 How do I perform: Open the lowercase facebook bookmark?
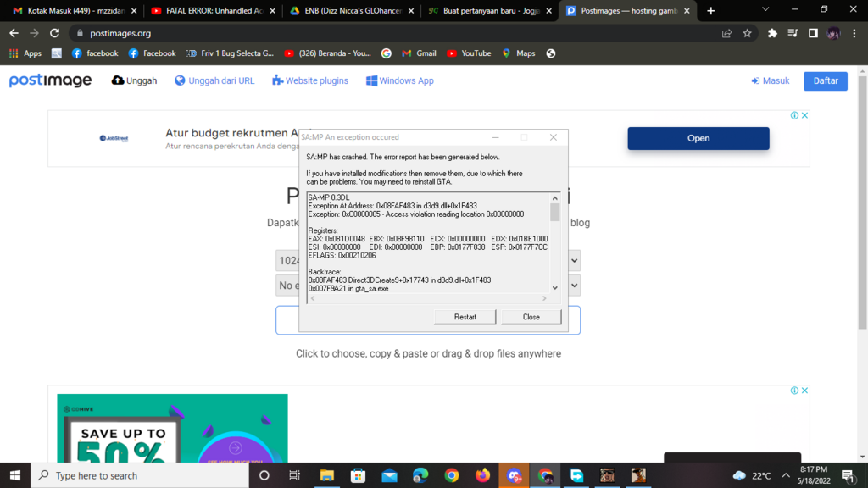(95, 53)
